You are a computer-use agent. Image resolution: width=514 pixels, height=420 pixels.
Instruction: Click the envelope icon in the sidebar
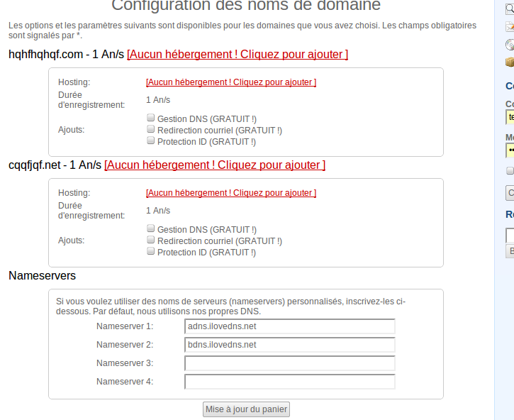510,27
